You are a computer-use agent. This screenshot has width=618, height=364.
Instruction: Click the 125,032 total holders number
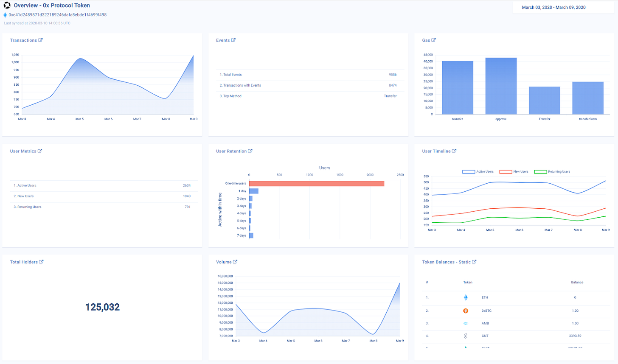click(102, 307)
